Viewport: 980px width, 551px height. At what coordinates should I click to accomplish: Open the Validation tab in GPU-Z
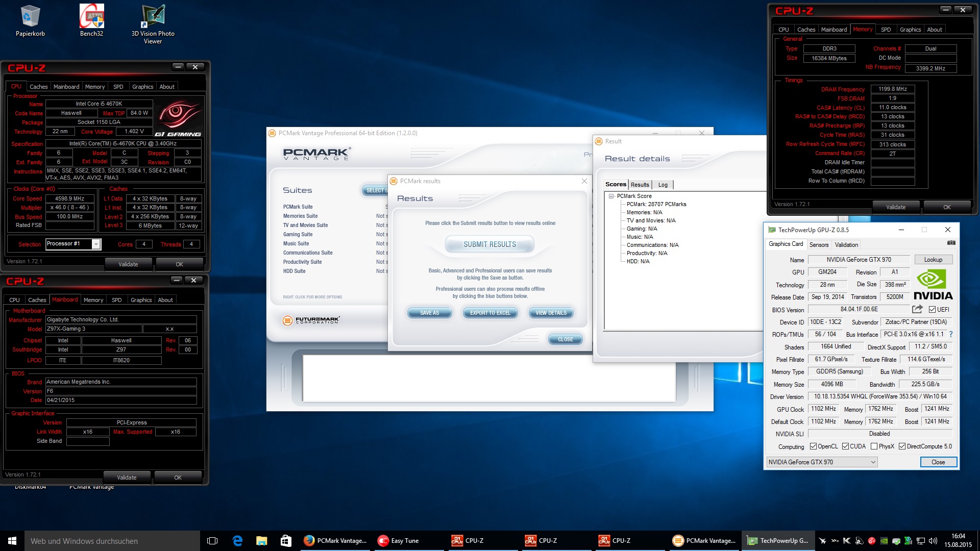point(846,245)
